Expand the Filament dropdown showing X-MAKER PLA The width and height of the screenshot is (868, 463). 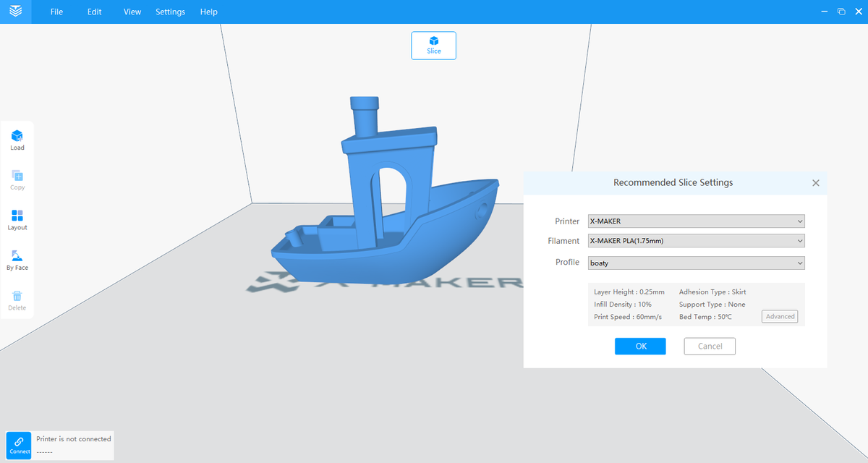pos(696,240)
